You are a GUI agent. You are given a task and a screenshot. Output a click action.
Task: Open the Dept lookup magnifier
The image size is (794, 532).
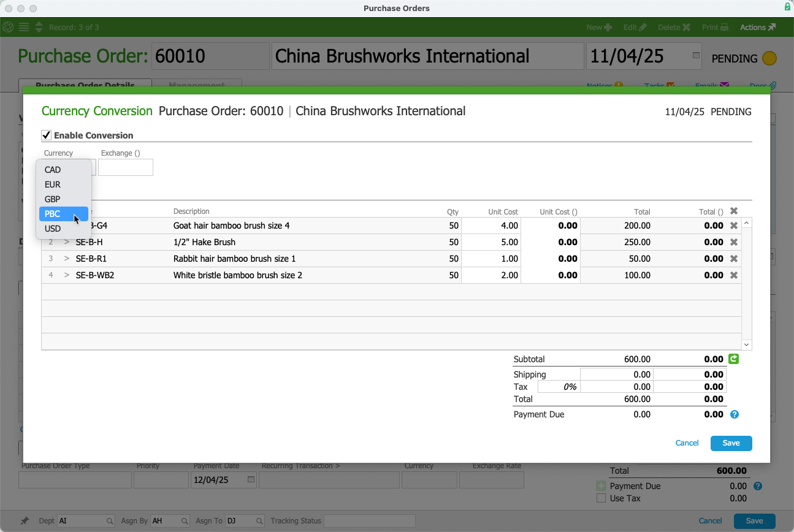[x=110, y=521]
